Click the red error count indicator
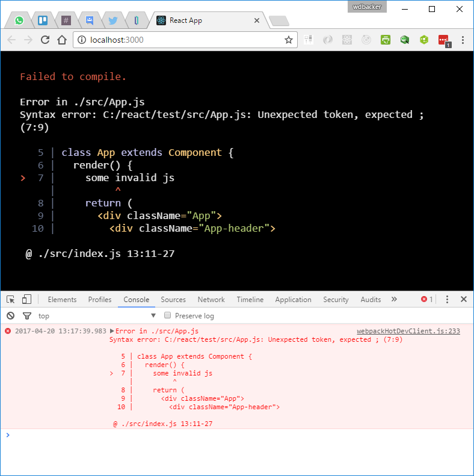This screenshot has height=476, width=474. (x=426, y=299)
